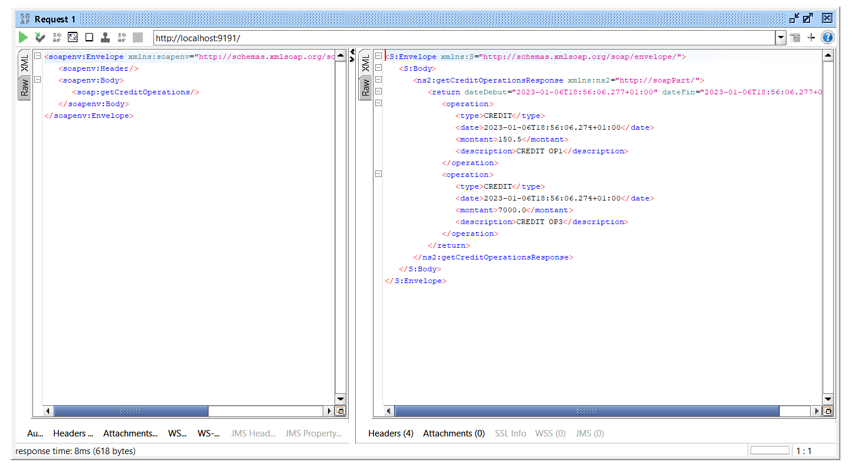Click the progress bar in the status bar
The width and height of the screenshot is (868, 473).
[769, 451]
